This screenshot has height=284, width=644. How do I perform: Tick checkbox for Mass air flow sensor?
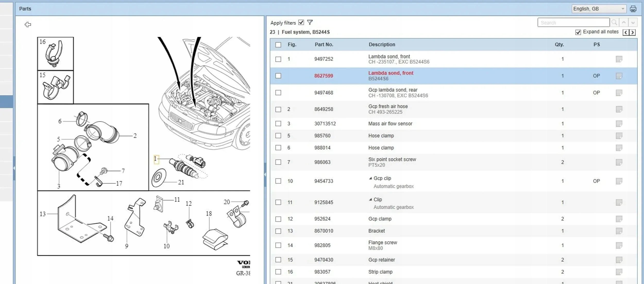pyautogui.click(x=278, y=124)
